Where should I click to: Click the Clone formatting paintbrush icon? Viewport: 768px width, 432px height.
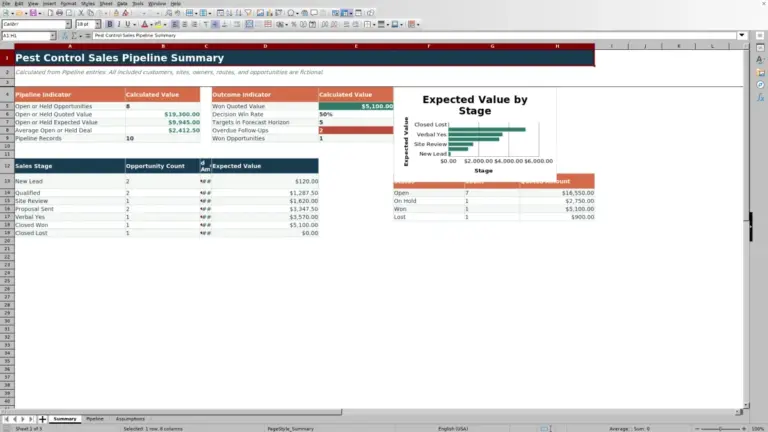pos(116,13)
